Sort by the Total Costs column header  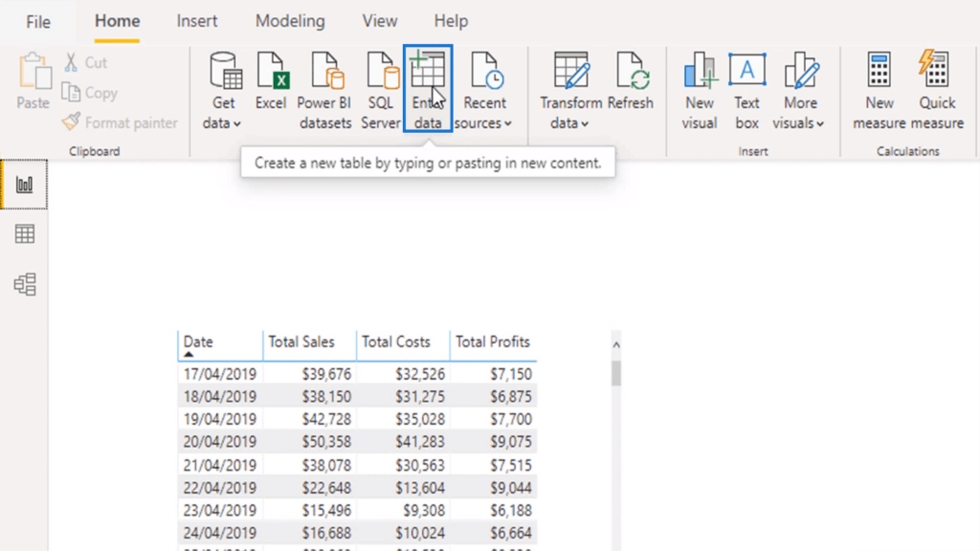pos(403,344)
